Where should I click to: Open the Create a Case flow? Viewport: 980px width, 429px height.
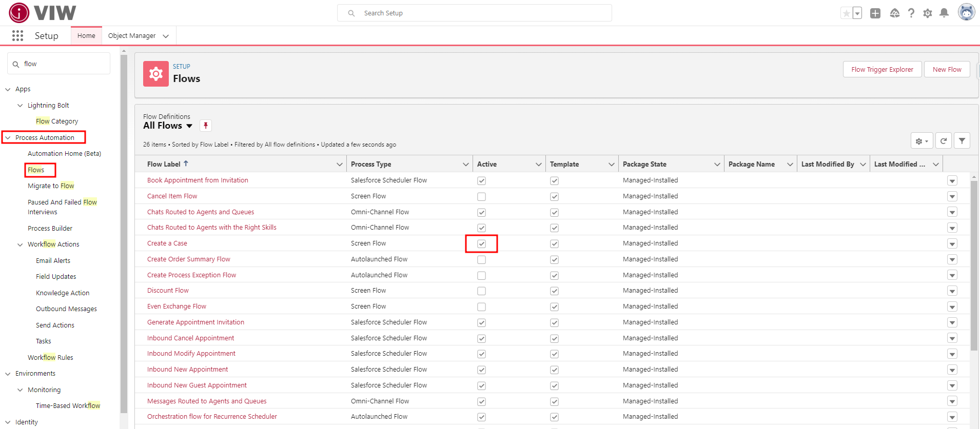[167, 243]
